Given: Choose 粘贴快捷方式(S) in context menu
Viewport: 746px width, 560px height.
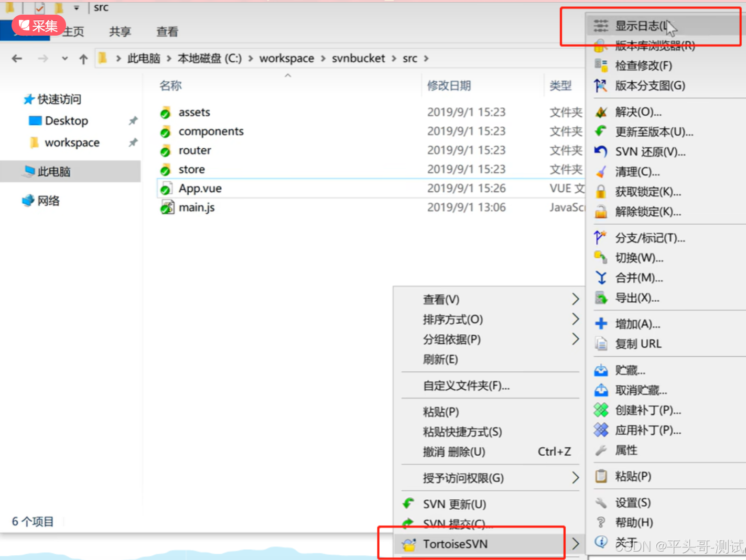Looking at the screenshot, I should [462, 432].
